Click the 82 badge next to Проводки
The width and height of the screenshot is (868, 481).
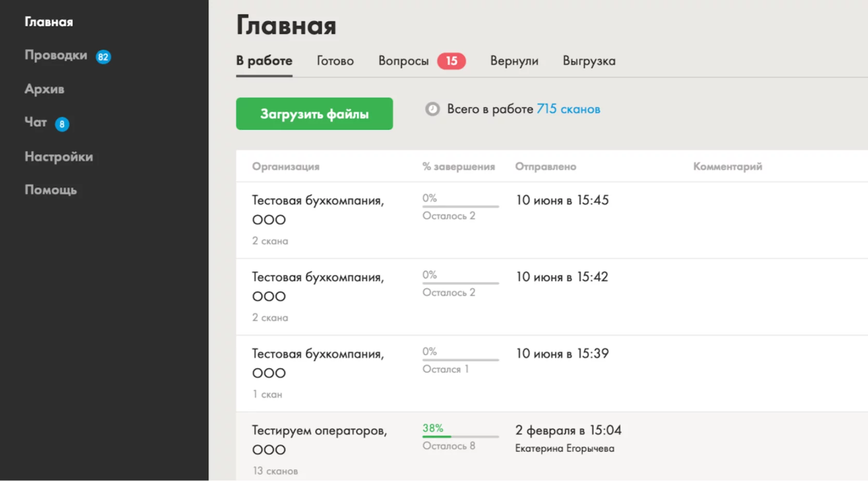pos(103,57)
